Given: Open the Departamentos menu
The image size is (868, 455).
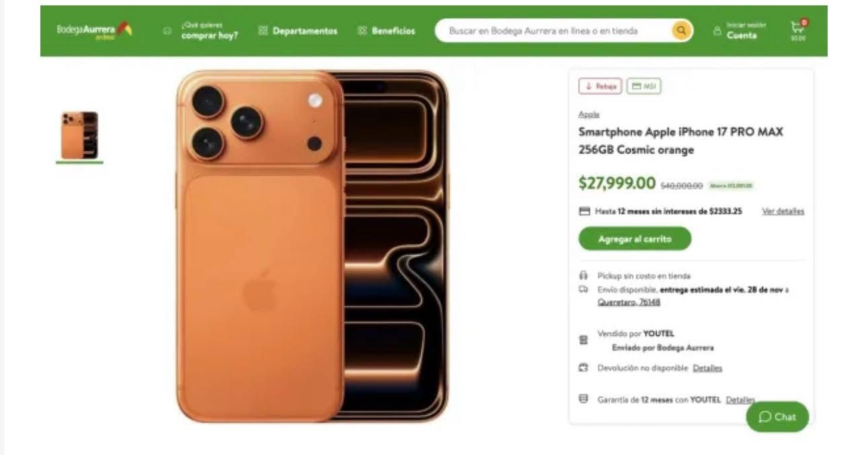Looking at the screenshot, I should click(x=305, y=31).
